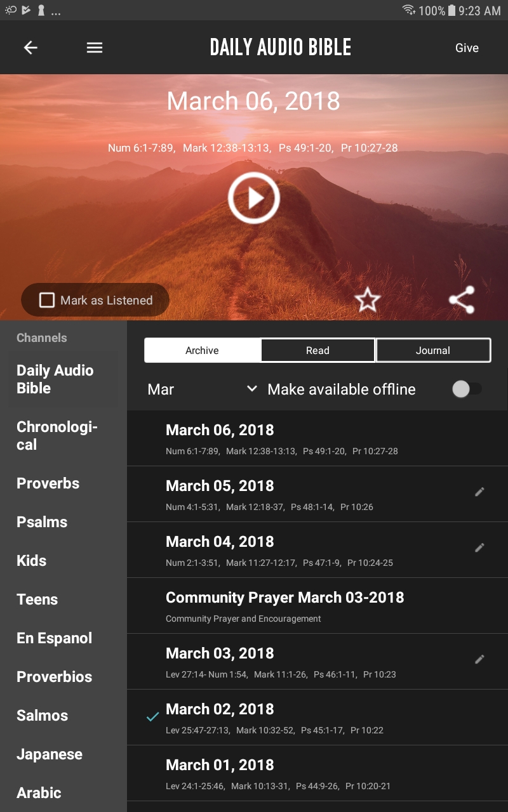
Task: Tap the back arrow in the top bar
Action: (x=30, y=48)
